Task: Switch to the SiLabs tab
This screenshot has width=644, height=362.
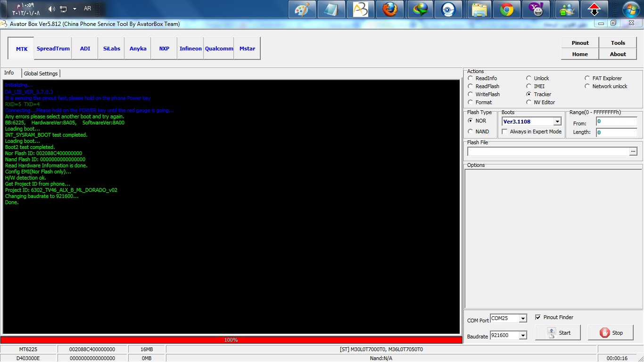Action: (x=112, y=49)
